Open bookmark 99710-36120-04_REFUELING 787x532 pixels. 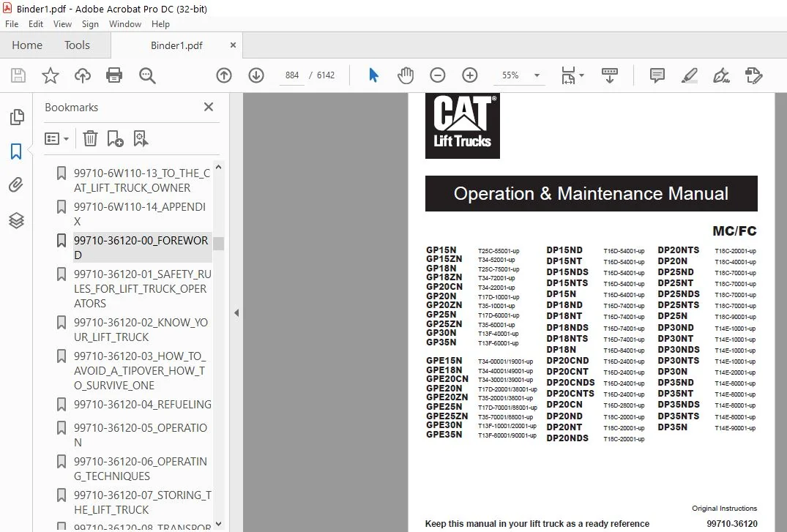point(143,404)
